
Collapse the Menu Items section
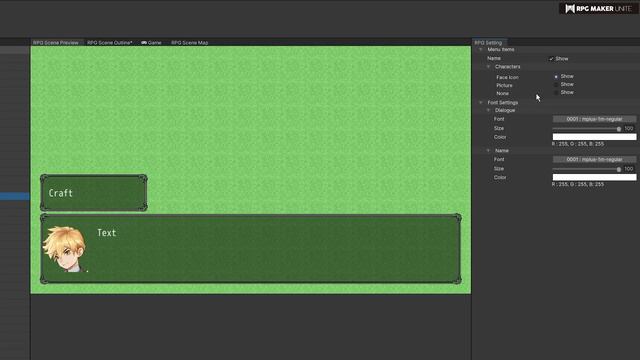pyautogui.click(x=481, y=49)
